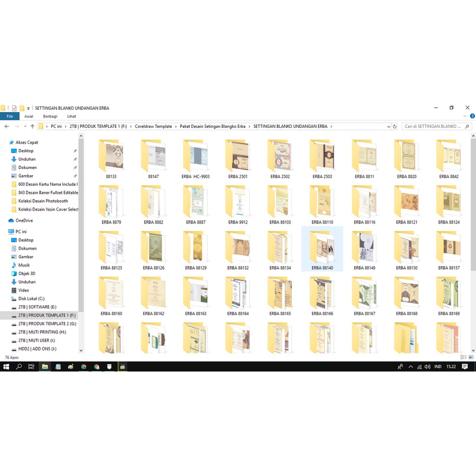Viewport: 476px width, 476px height.
Task: Open Task View on the taskbar
Action: pos(31,367)
